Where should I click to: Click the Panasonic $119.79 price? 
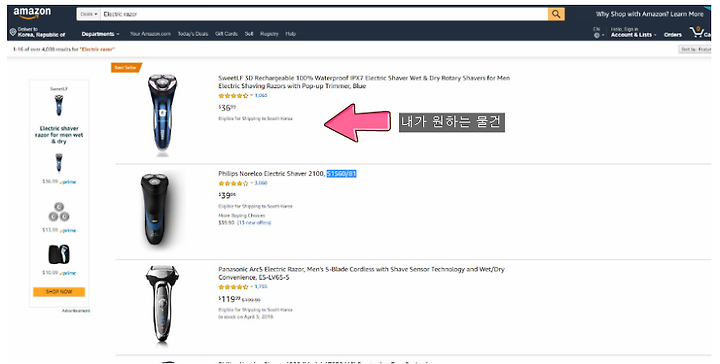pos(230,299)
